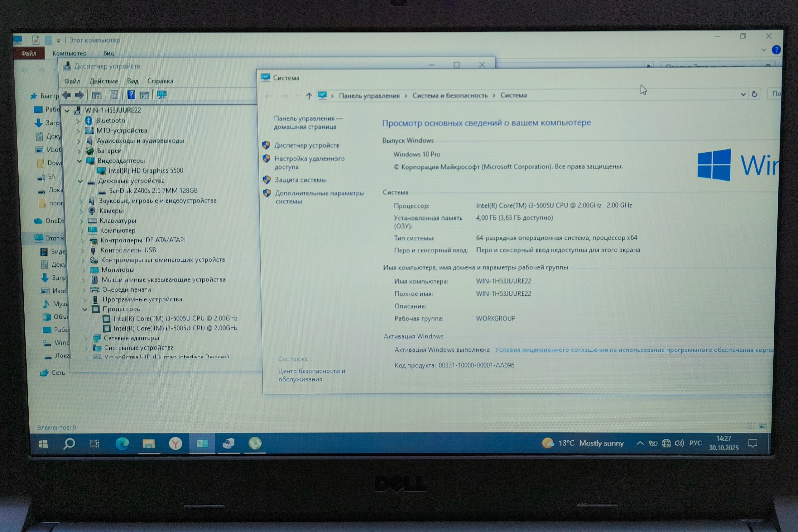Image resolution: width=798 pixels, height=532 pixels.
Task: Click the scan hardware monitor icon in toolbar
Action: [162, 95]
